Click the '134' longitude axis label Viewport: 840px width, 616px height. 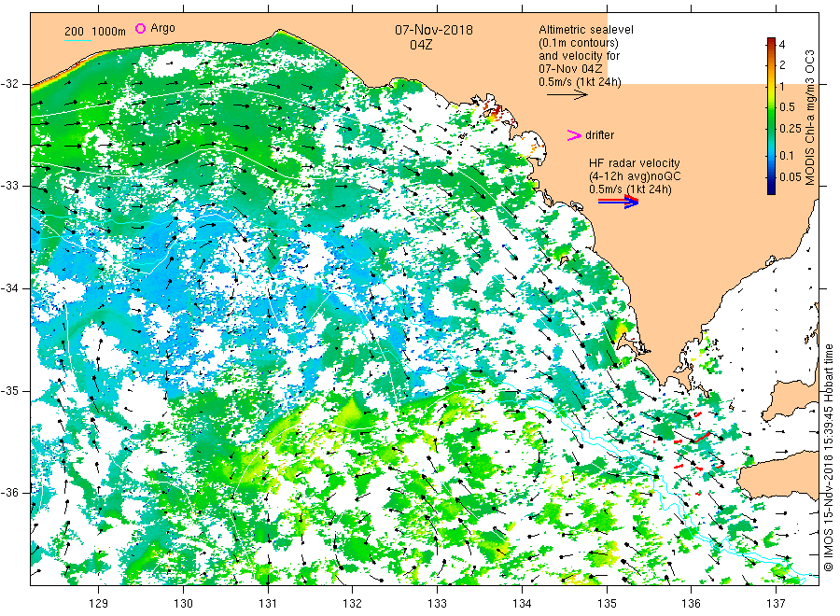pyautogui.click(x=522, y=604)
